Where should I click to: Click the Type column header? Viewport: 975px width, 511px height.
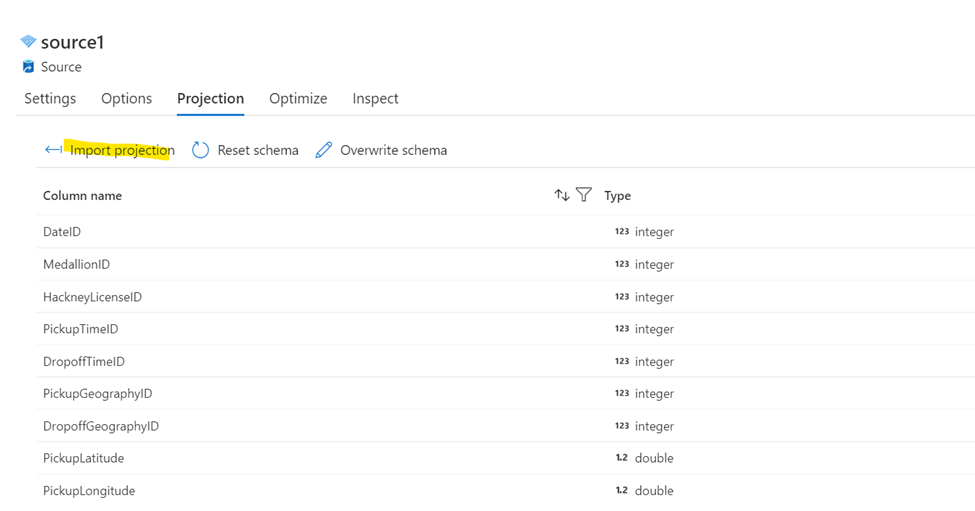point(617,195)
